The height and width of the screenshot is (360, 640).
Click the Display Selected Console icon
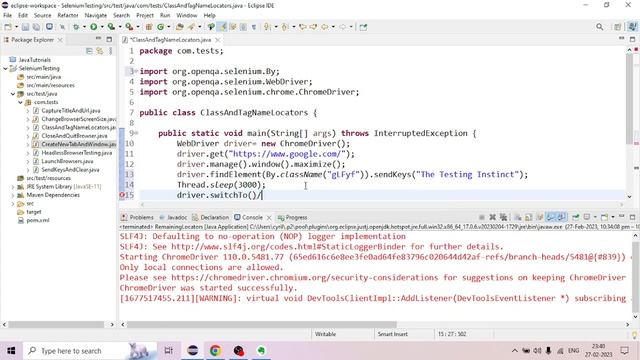(587, 217)
